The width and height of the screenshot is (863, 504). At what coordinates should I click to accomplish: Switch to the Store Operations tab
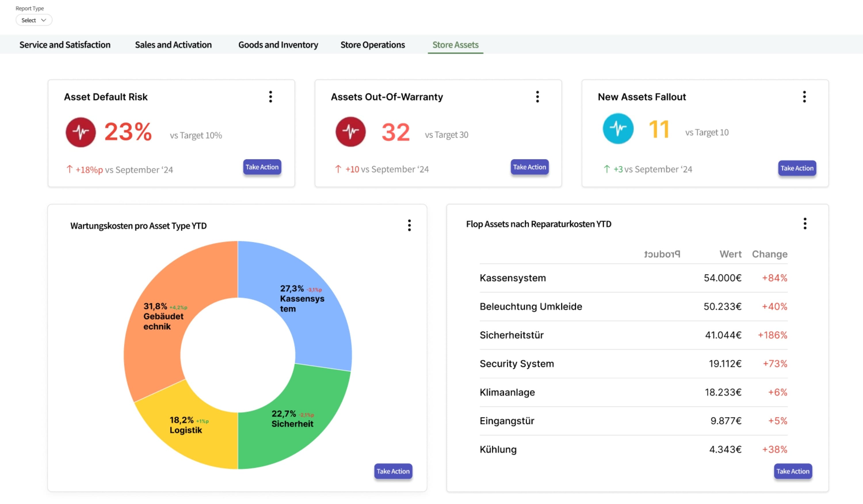(372, 45)
